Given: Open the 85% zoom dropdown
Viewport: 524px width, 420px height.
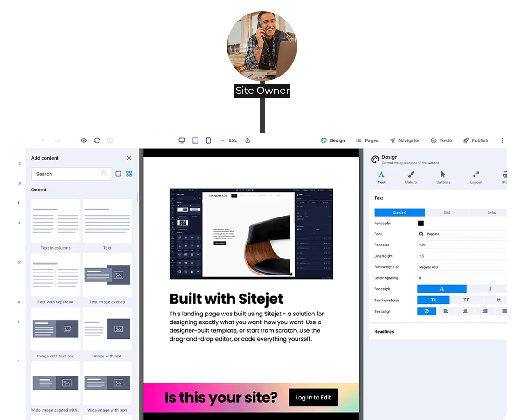Looking at the screenshot, I should point(229,140).
